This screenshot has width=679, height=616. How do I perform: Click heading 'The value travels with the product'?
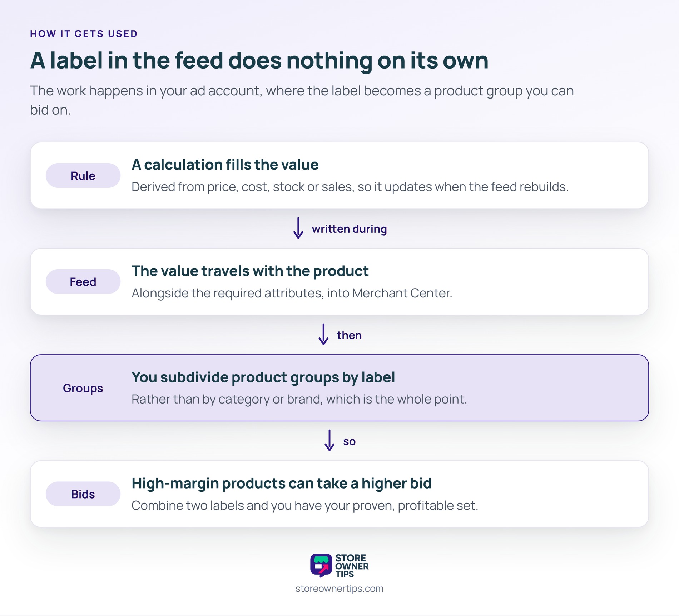pos(250,271)
